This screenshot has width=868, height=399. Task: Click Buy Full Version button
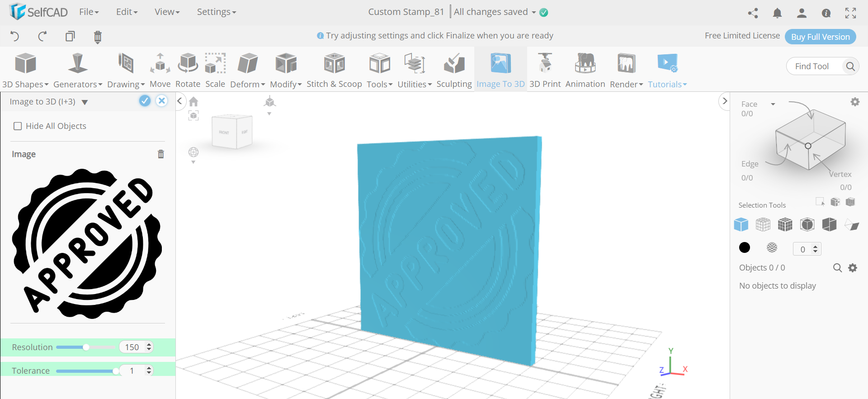click(821, 37)
